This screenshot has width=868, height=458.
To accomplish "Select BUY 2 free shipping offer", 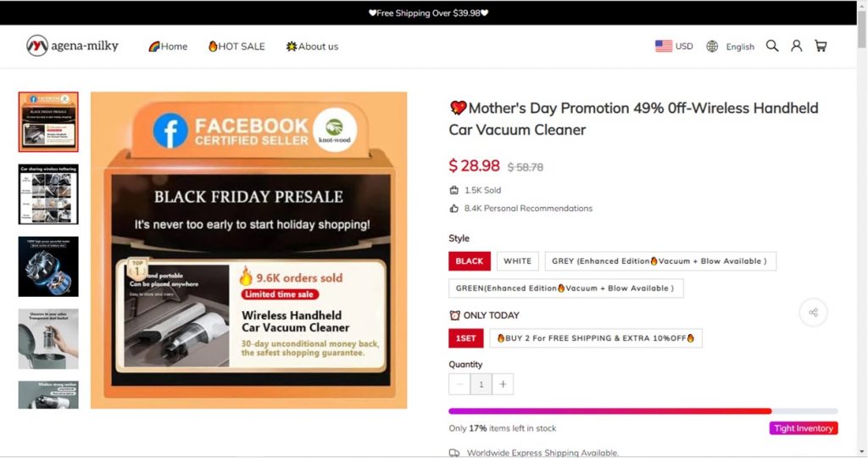I will (595, 338).
